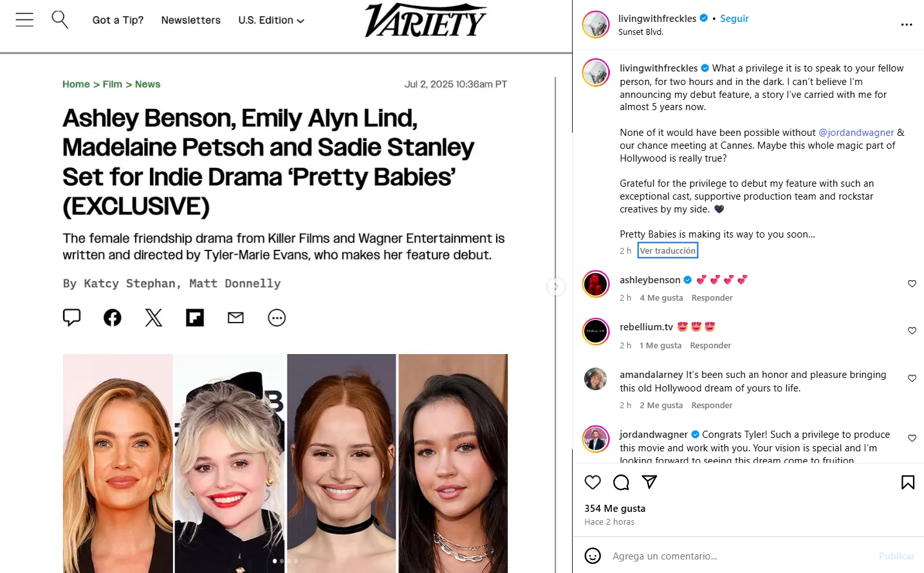Open the Variety hamburger menu
This screenshot has height=573, width=924.
(x=24, y=20)
